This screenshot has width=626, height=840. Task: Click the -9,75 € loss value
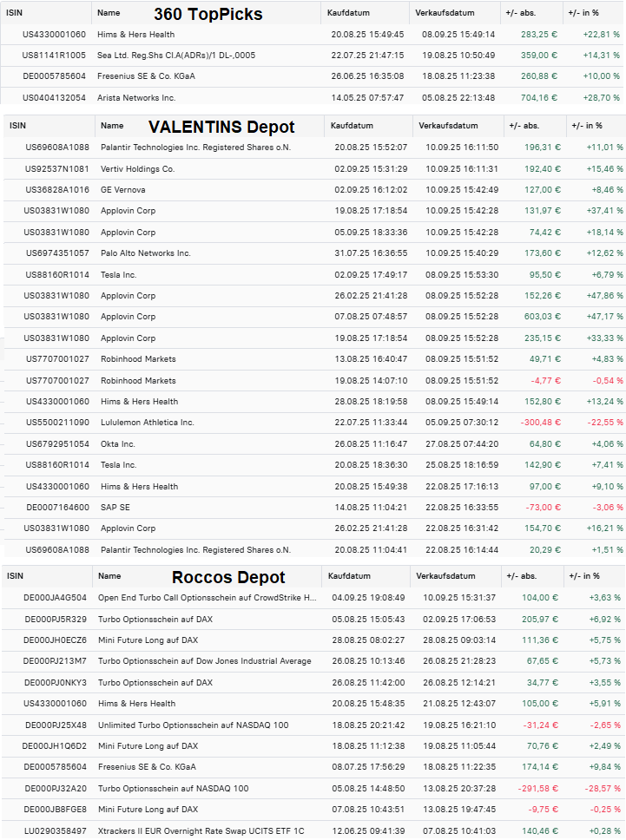pyautogui.click(x=543, y=810)
